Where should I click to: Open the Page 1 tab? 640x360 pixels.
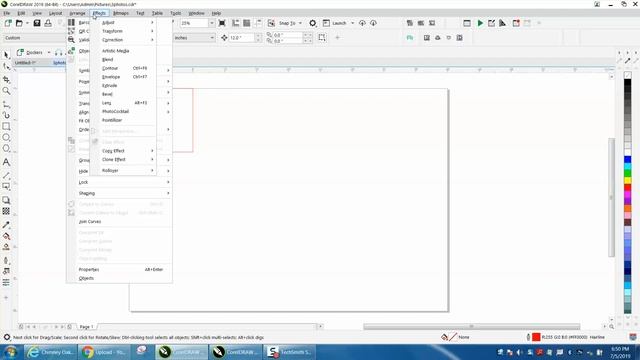point(86,327)
